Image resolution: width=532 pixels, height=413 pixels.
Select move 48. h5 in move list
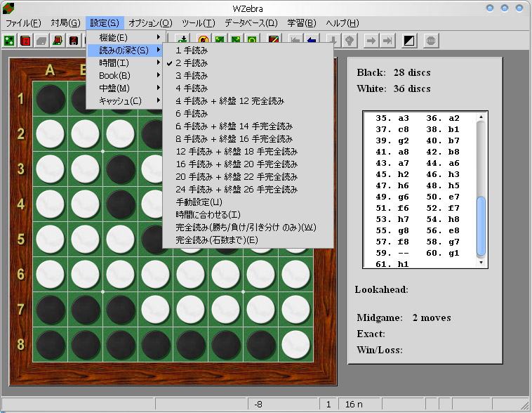[443, 186]
